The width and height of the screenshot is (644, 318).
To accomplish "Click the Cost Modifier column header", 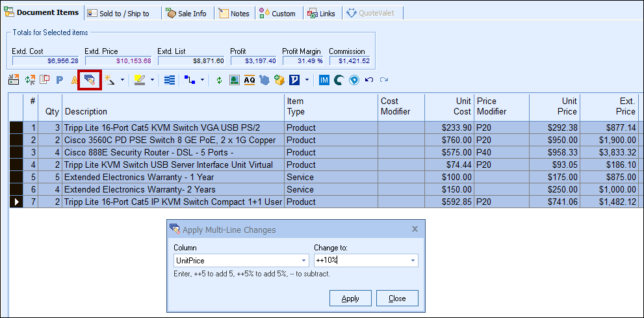I will [x=401, y=107].
